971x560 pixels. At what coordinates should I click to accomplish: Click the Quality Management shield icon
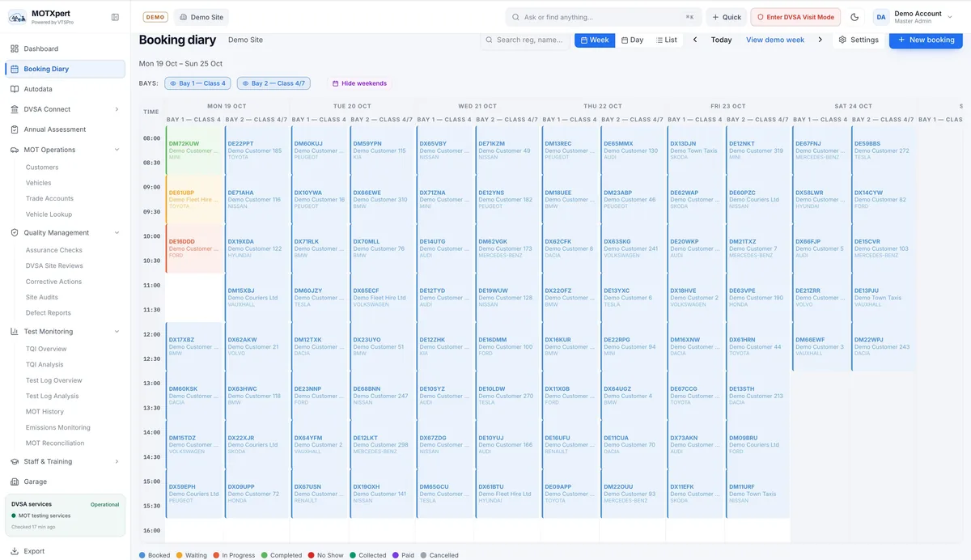coord(15,232)
